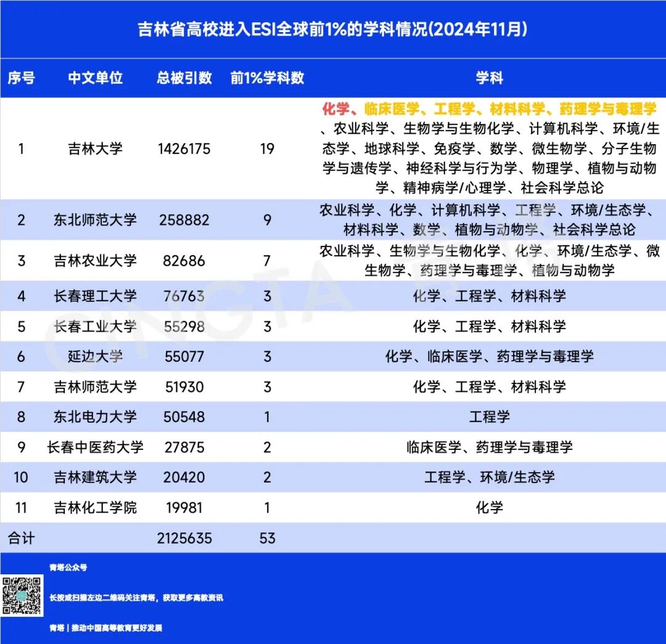Click '长按或扫描左边二维码关注青塔' footer text

click(x=103, y=598)
